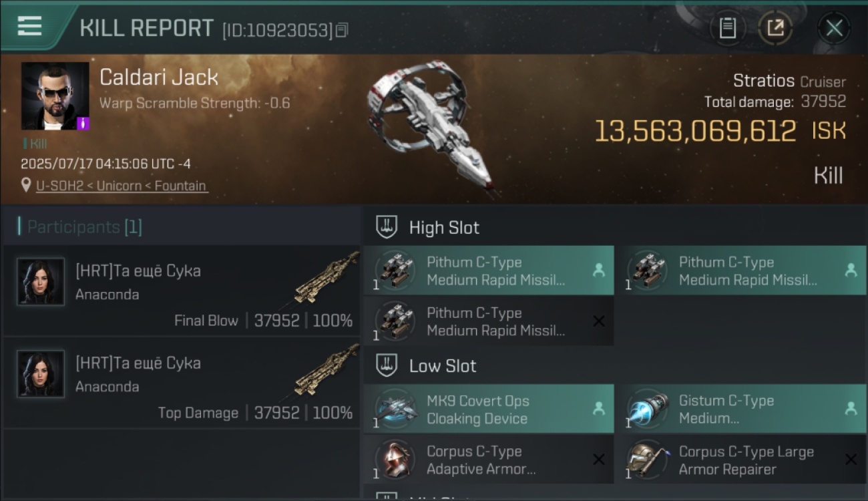
Task: Click the Top Damage participant portrait
Action: pos(41,374)
